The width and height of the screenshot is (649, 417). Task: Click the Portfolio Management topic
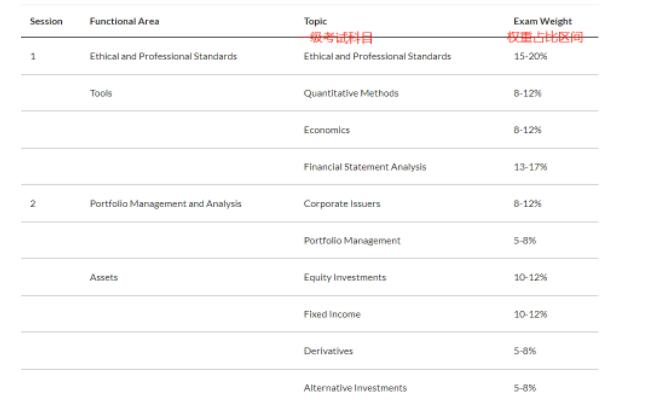[352, 241]
